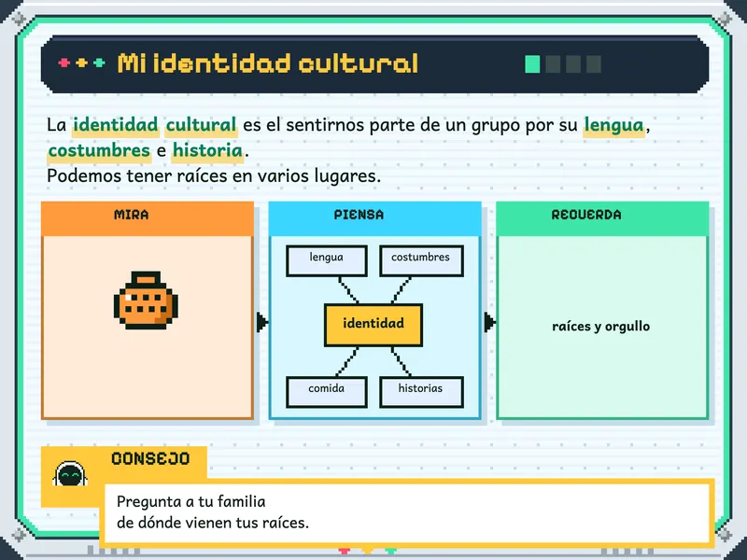
Task: Click the 'historias' node in the diagram
Action: point(421,392)
